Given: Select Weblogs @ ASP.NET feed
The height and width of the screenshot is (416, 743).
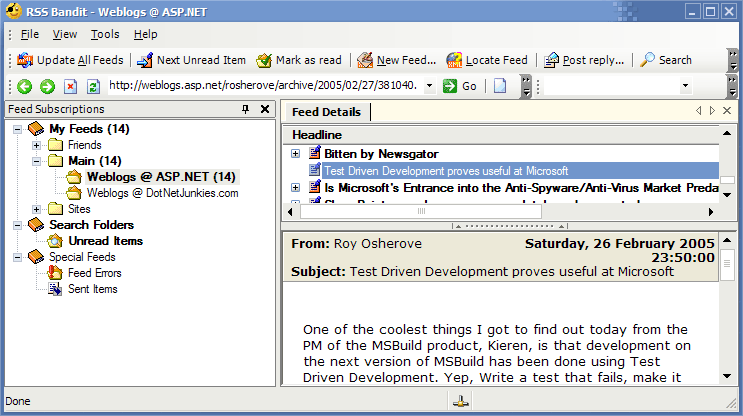Looking at the screenshot, I should pos(161,177).
